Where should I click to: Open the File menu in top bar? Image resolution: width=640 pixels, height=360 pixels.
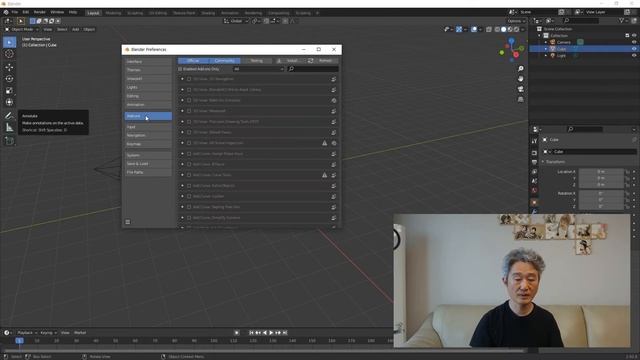(x=15, y=12)
